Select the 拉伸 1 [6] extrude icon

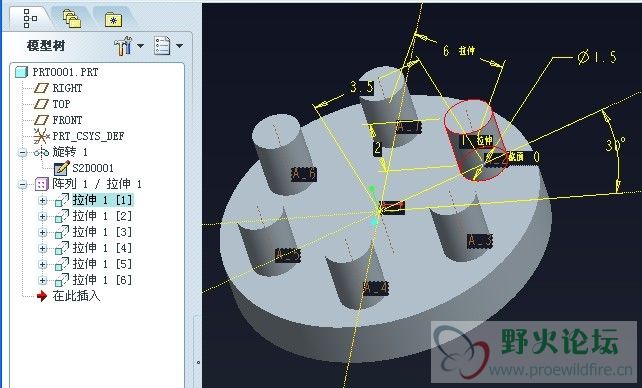tap(61, 280)
